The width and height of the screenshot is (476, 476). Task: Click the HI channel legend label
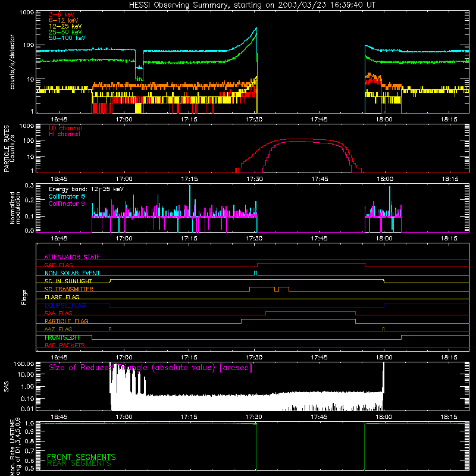coord(64,134)
